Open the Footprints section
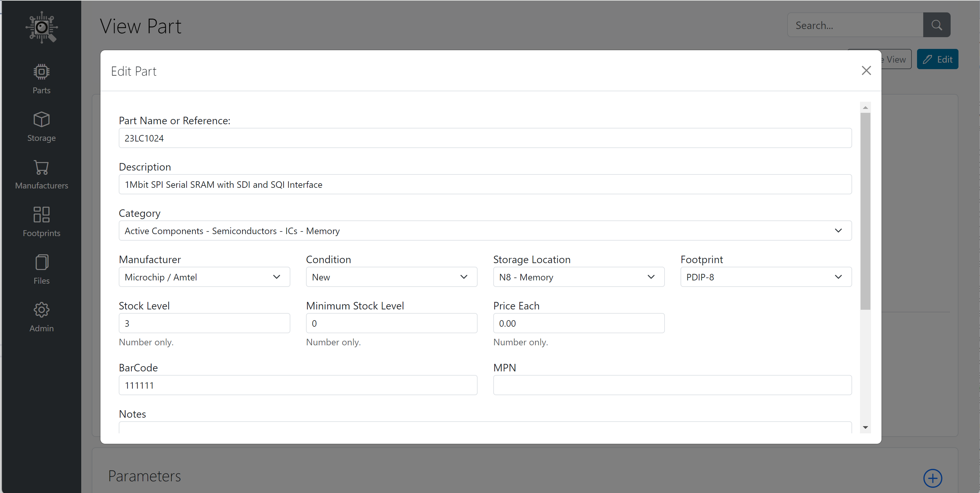Viewport: 980px width, 493px height. click(x=41, y=222)
